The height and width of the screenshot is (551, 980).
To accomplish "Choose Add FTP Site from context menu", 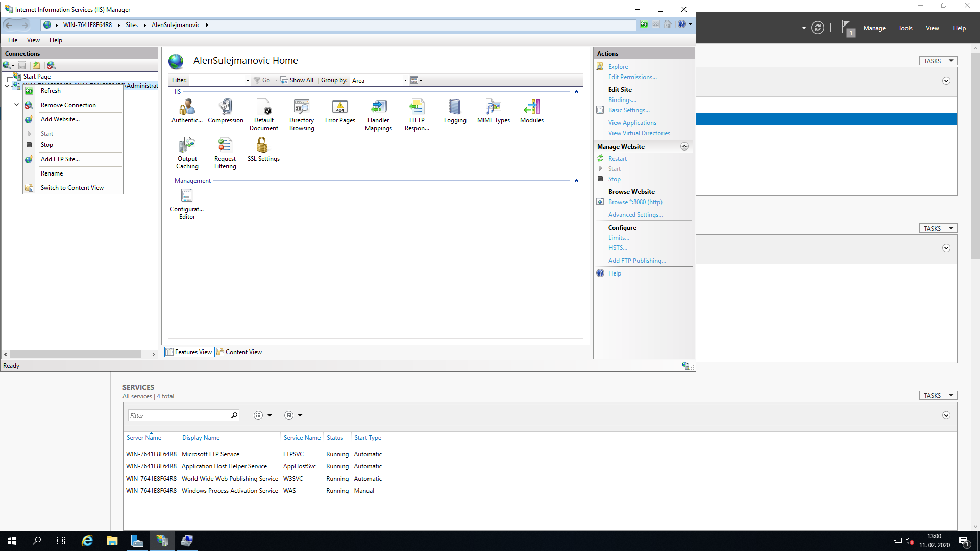I will (73, 159).
